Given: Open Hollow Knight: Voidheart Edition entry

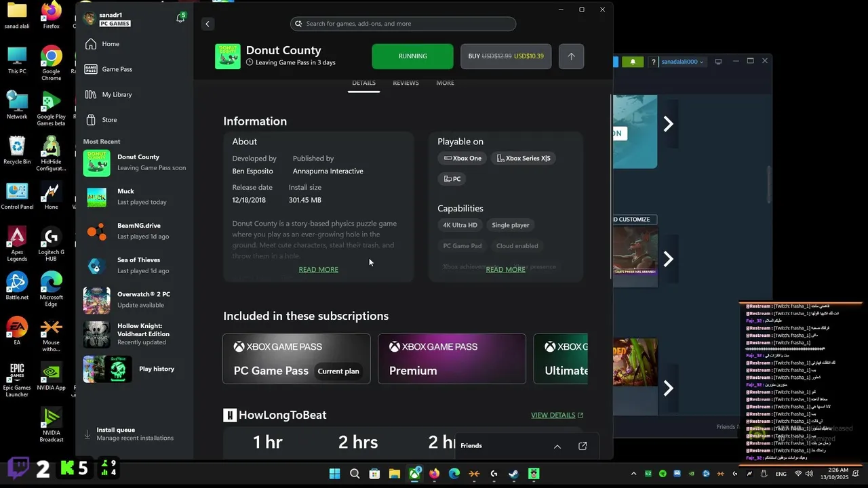Looking at the screenshot, I should tap(136, 334).
